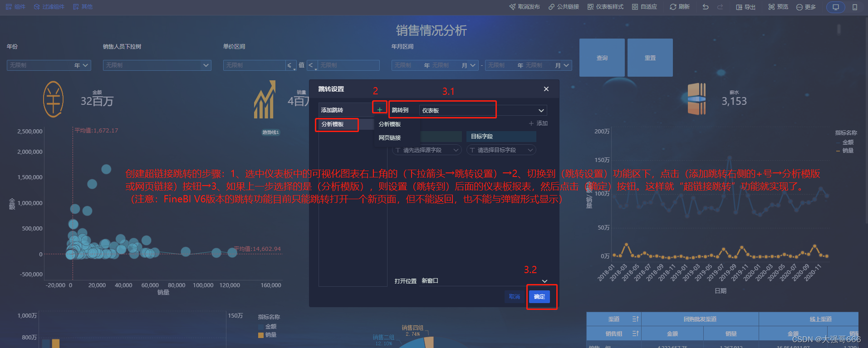Click the 团购批发渠道 table header
868x348 pixels.
coord(700,319)
